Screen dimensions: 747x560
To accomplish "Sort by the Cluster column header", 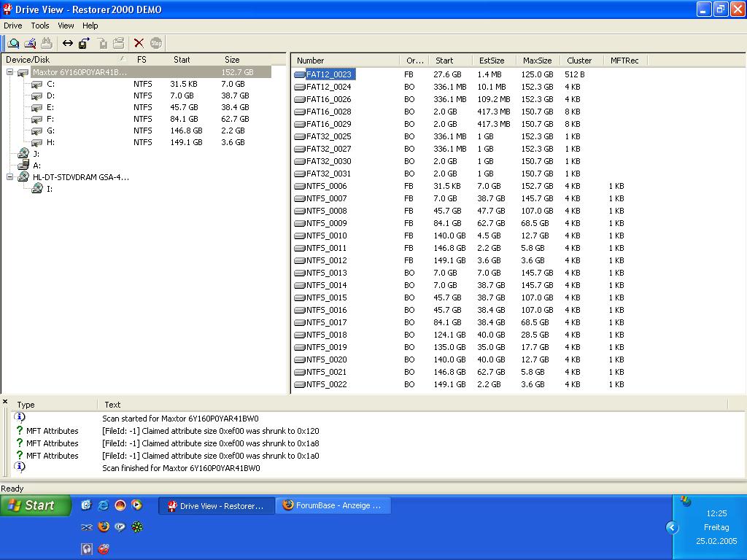I will [581, 61].
